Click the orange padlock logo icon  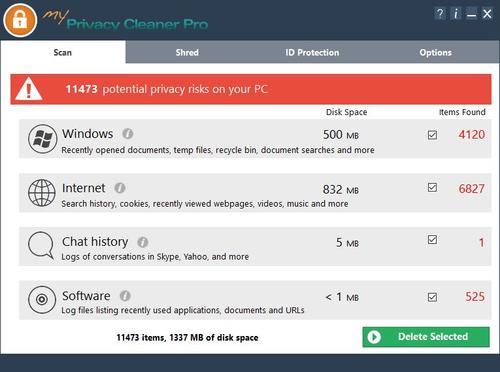coord(20,20)
